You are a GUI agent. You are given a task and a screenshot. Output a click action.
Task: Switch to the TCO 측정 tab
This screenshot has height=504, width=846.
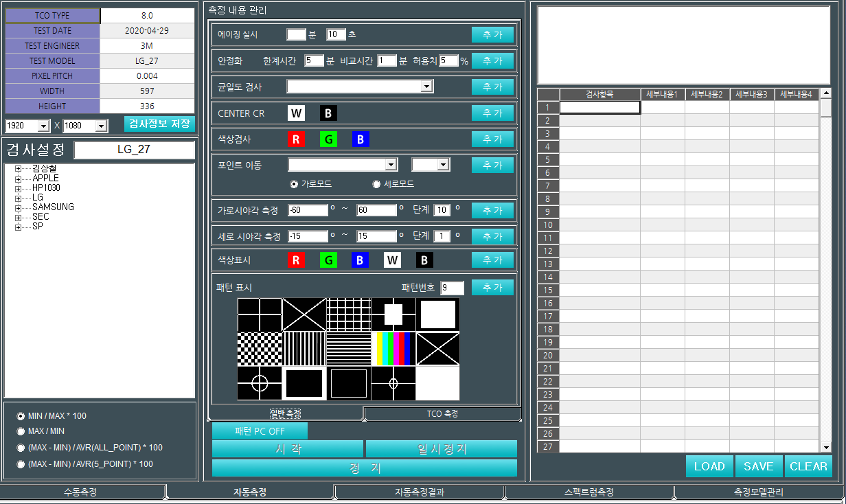pyautogui.click(x=442, y=414)
